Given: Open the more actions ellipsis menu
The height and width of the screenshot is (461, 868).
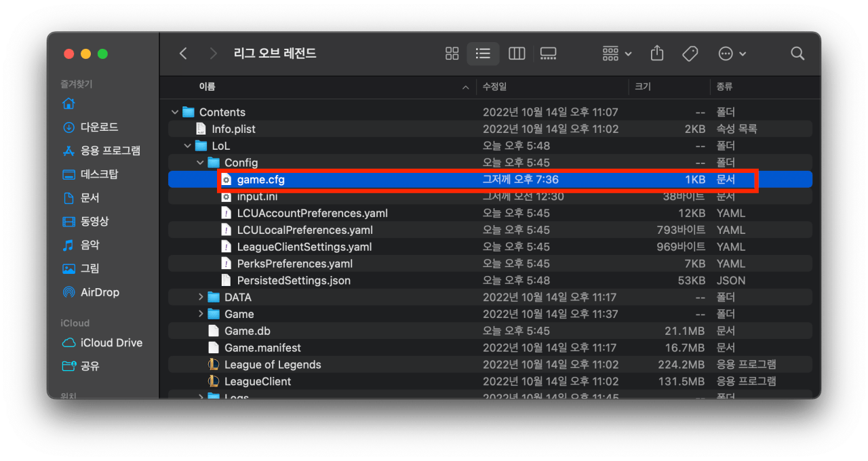Looking at the screenshot, I should click(x=732, y=54).
